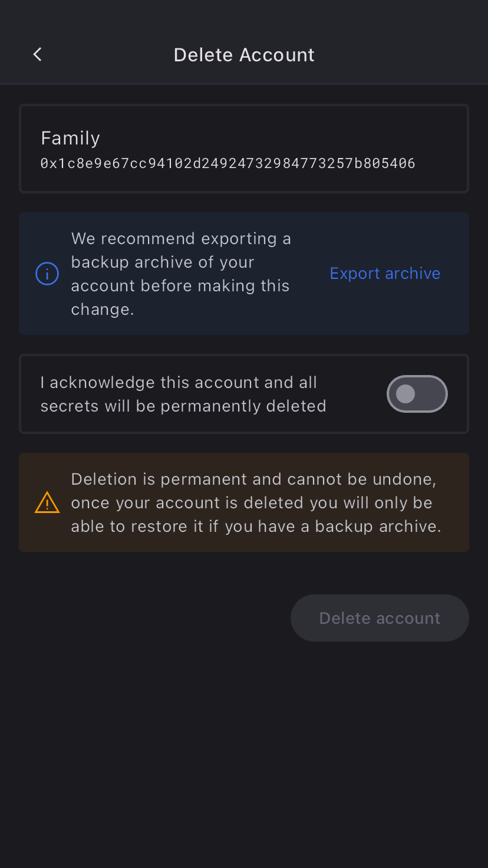
Task: Enable the deletion acknowledgement switch
Action: pyautogui.click(x=417, y=394)
